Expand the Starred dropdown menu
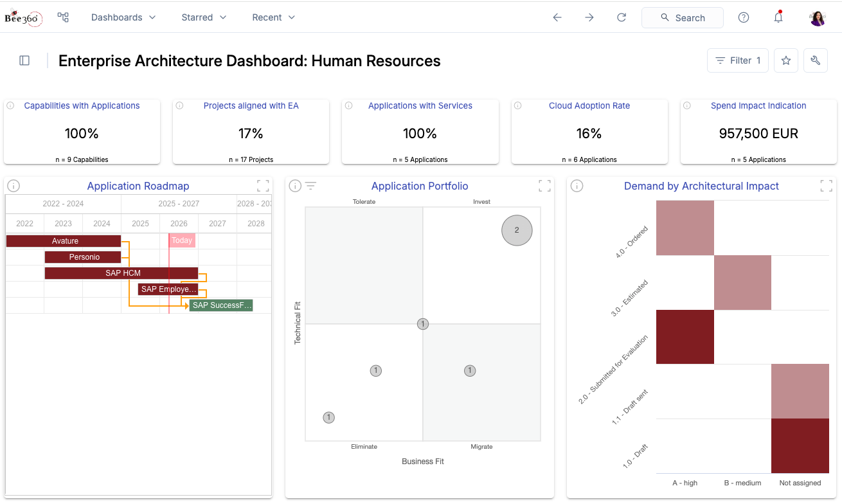 tap(204, 17)
